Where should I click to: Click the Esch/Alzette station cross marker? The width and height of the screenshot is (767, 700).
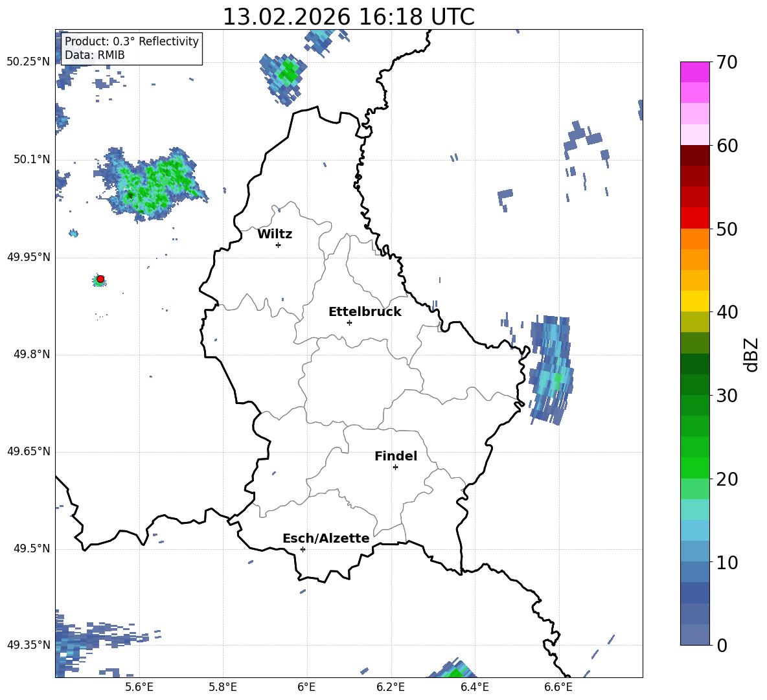click(303, 549)
